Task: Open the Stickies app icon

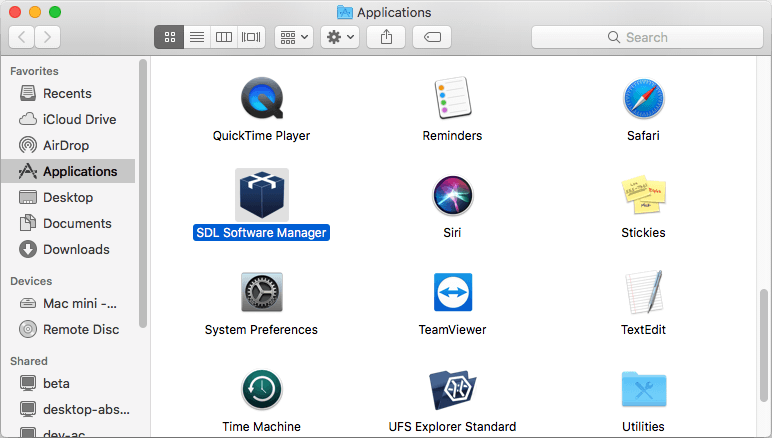Action: tap(643, 194)
